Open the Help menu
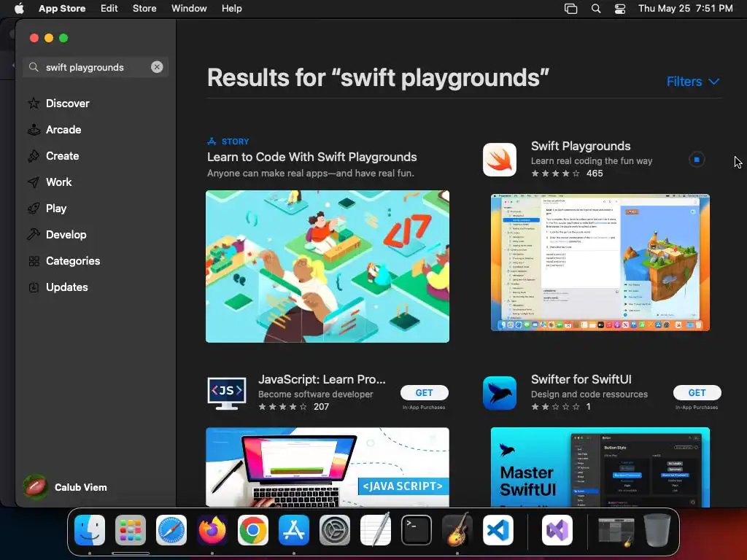This screenshot has width=747, height=560. coord(231,9)
